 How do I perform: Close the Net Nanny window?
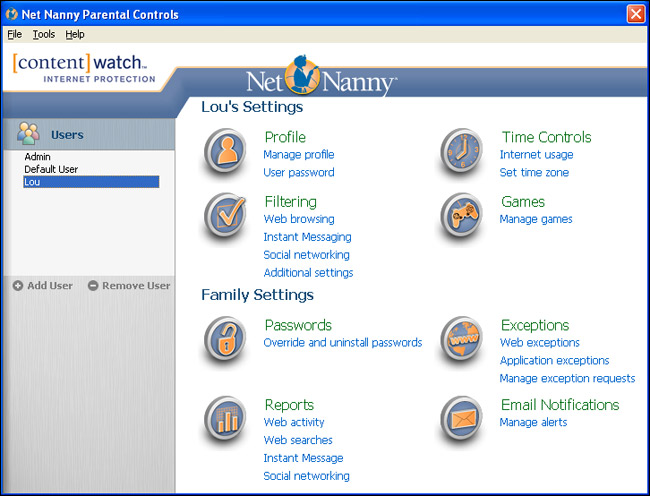point(635,14)
